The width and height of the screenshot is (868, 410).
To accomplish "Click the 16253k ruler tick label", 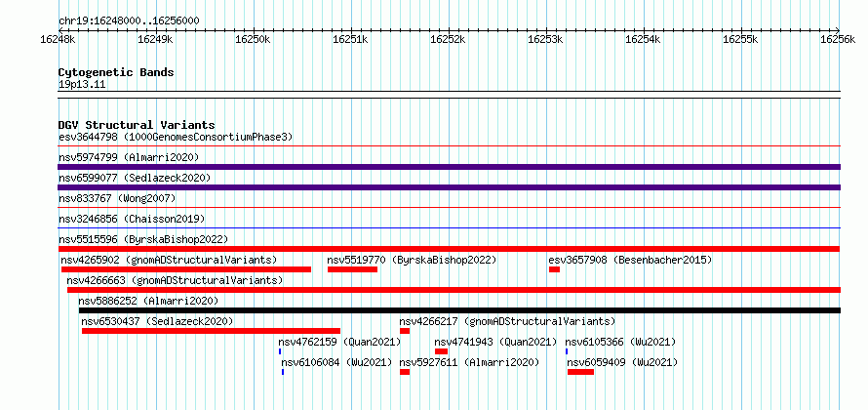I will tap(546, 39).
